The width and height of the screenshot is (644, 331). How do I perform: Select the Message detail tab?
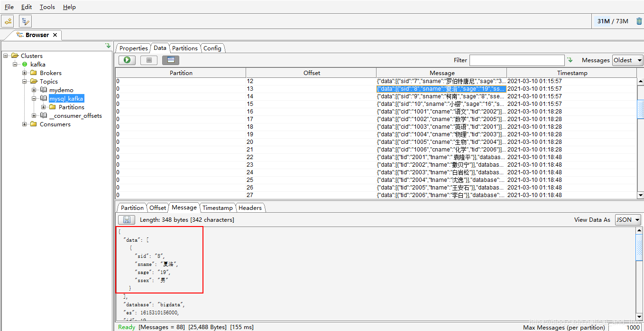tap(184, 208)
